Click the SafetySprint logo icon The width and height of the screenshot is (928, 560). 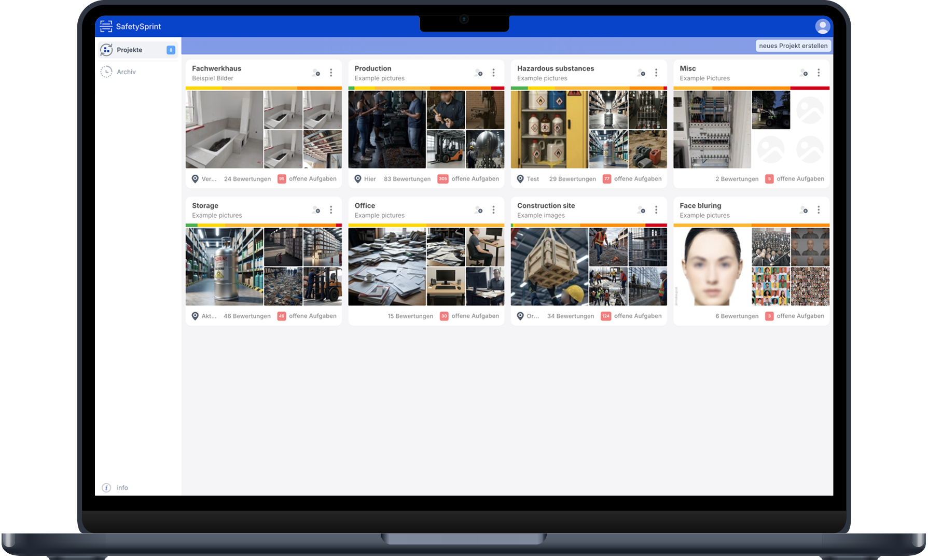106,26
